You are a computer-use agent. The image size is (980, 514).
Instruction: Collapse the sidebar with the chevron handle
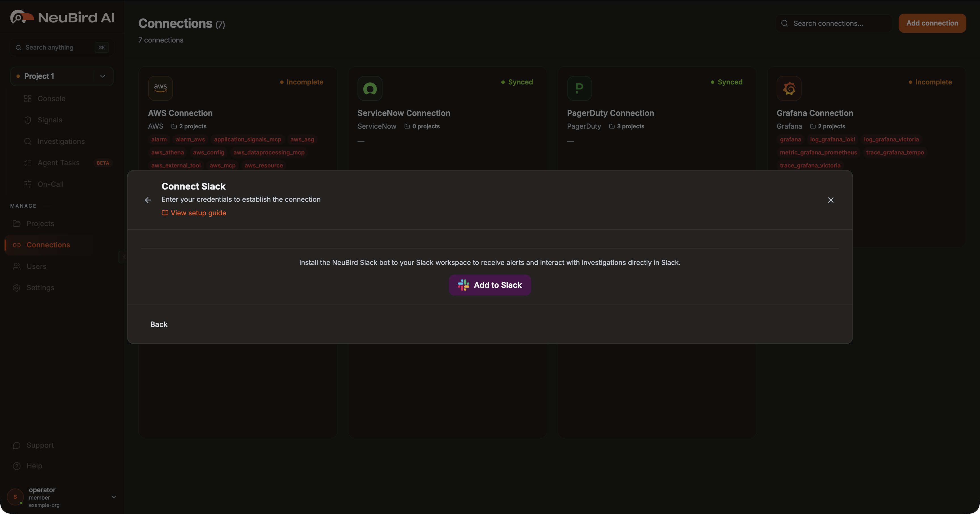coord(123,257)
